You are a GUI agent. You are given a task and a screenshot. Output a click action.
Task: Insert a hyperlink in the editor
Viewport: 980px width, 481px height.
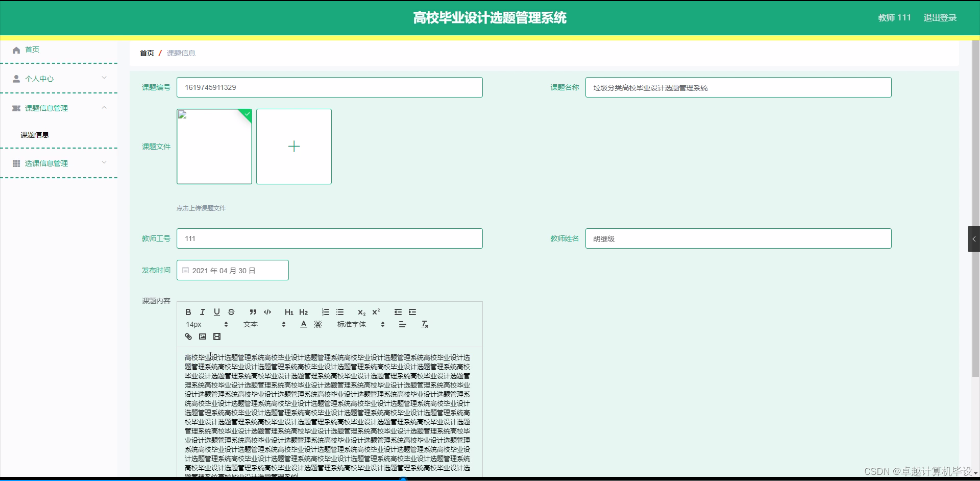[188, 336]
